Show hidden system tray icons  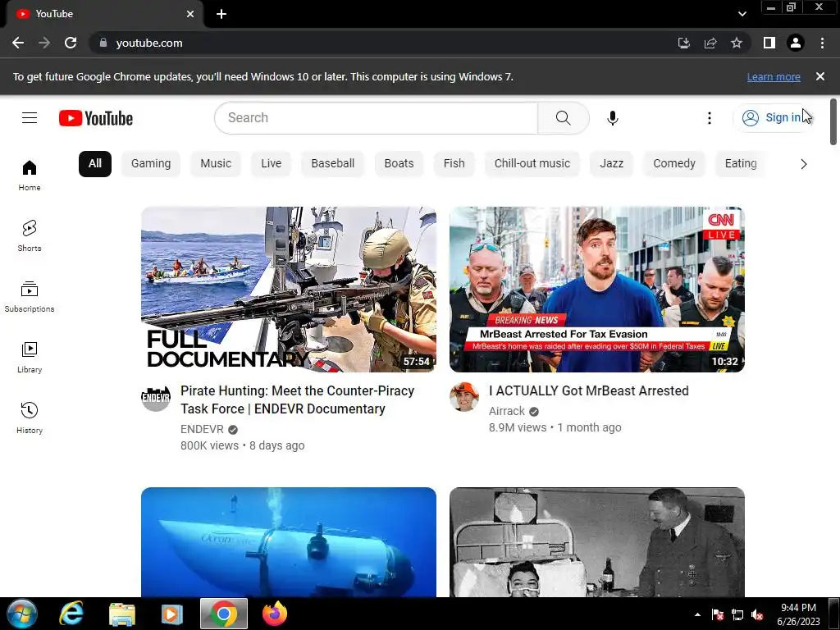point(697,615)
